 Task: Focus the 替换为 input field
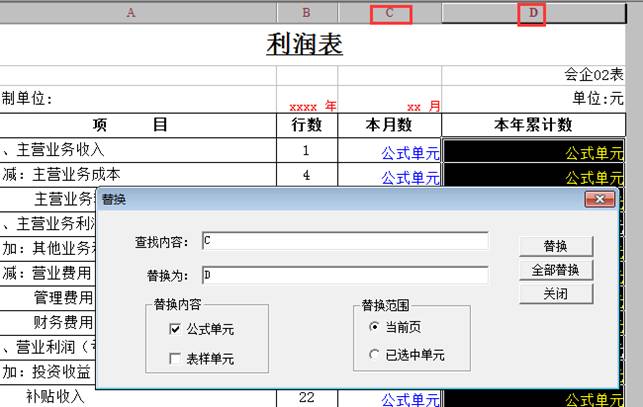(344, 274)
